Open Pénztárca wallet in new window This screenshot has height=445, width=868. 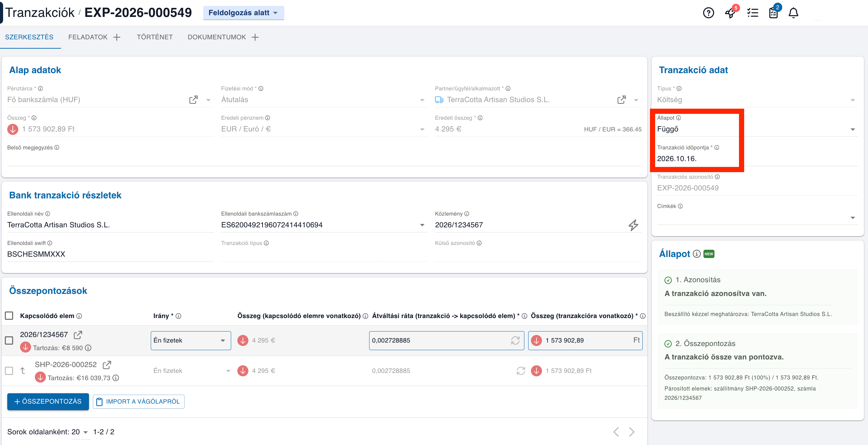[x=194, y=100]
